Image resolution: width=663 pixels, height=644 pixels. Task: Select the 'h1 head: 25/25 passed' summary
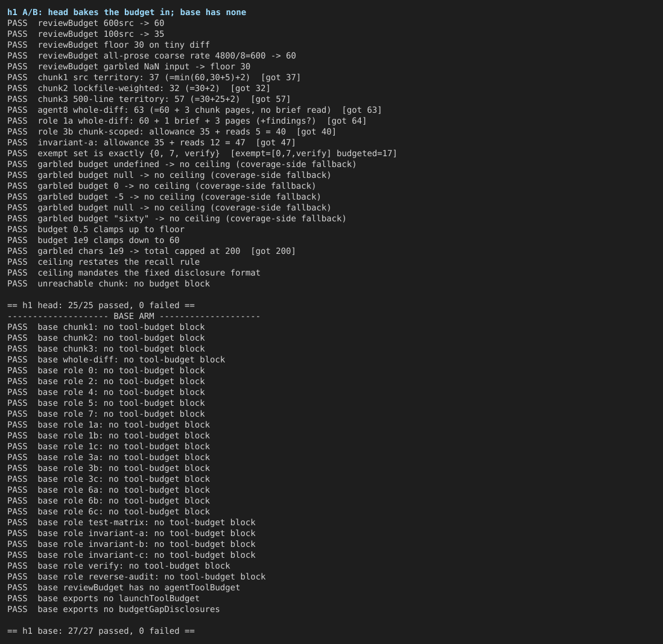tap(101, 305)
